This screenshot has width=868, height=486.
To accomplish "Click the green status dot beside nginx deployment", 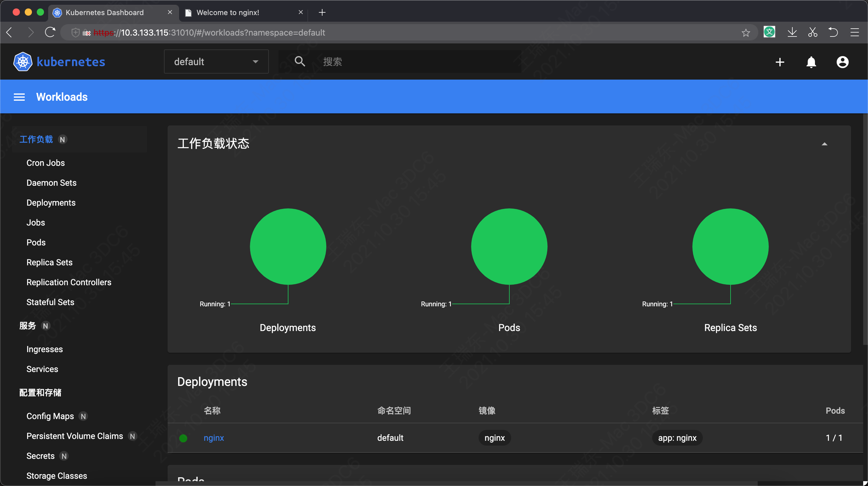I will (x=183, y=438).
